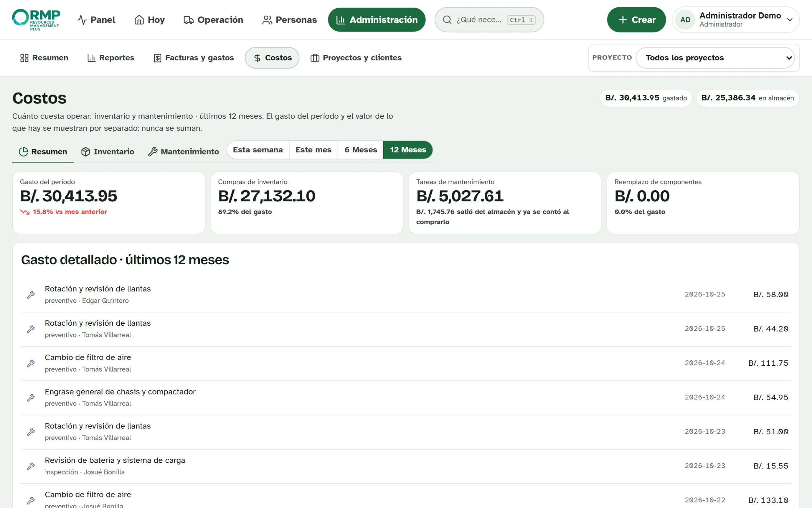Screen dimensions: 812x508
Task: Select the 6 Meses period
Action: point(361,150)
